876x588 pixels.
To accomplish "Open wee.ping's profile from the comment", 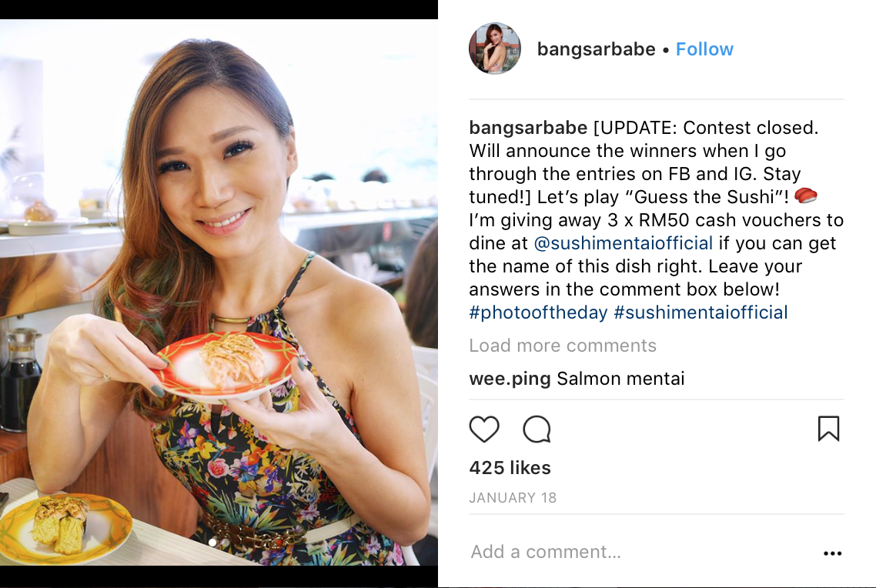I will (510, 379).
